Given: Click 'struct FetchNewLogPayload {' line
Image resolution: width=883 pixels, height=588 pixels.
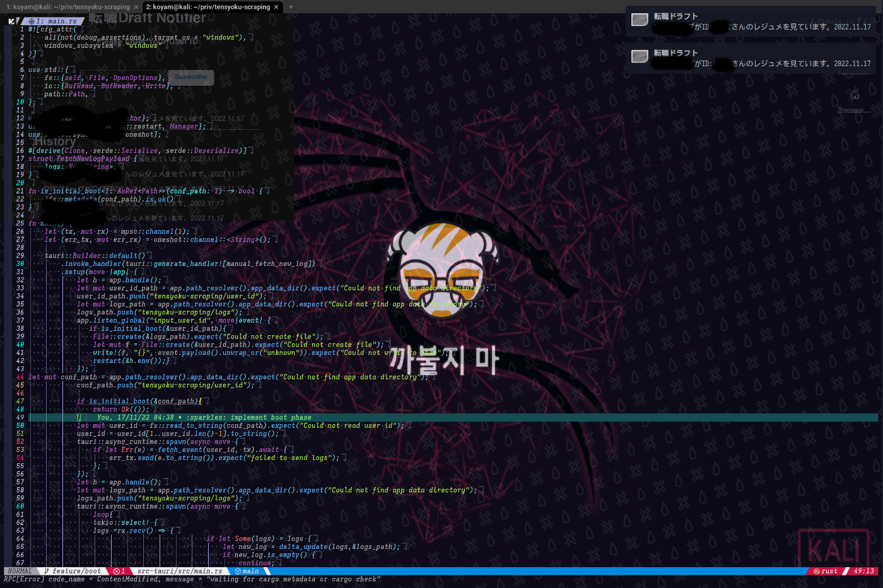Looking at the screenshot, I should pos(83,159).
